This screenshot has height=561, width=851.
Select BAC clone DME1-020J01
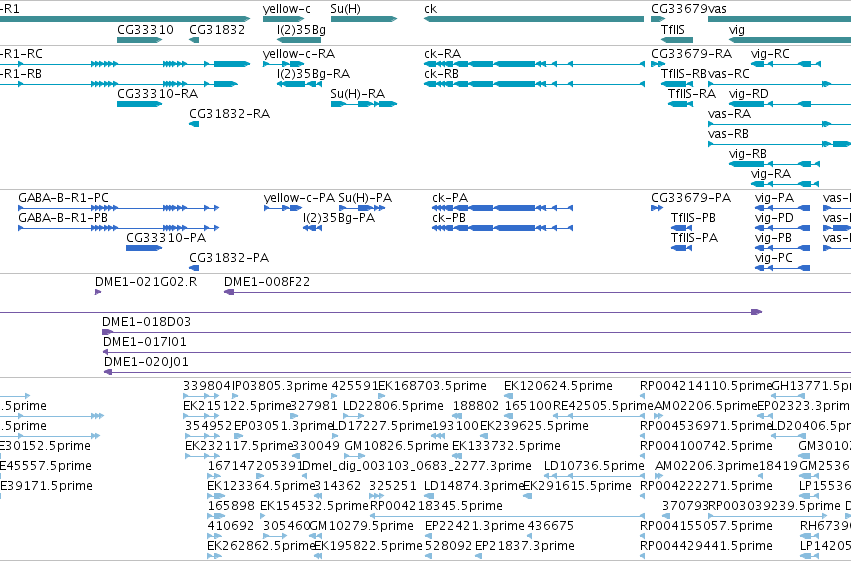(147, 362)
